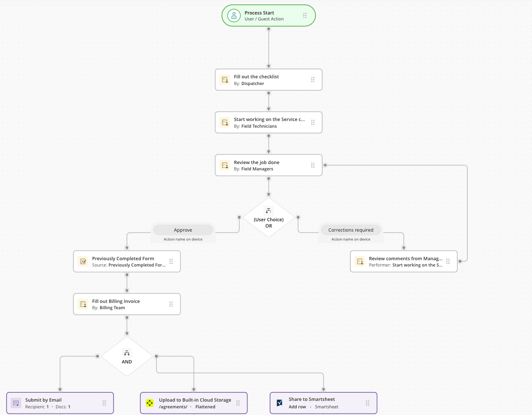This screenshot has height=415, width=532.
Task: Click the Smartsheet icon on Share node
Action: (x=279, y=403)
